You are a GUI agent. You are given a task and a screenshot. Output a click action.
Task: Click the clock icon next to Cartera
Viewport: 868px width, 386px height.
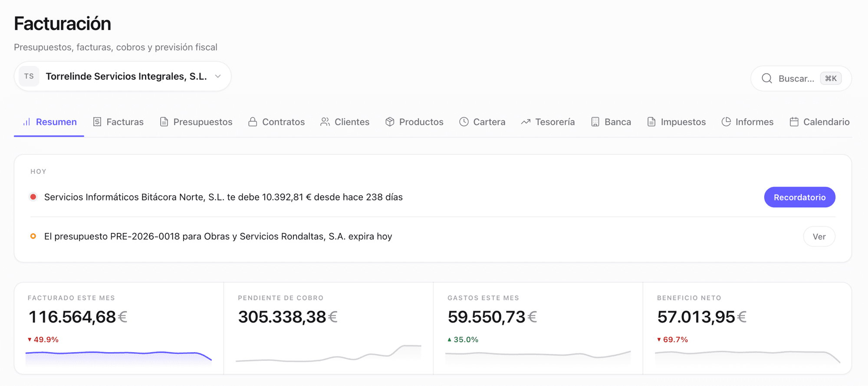tap(464, 122)
